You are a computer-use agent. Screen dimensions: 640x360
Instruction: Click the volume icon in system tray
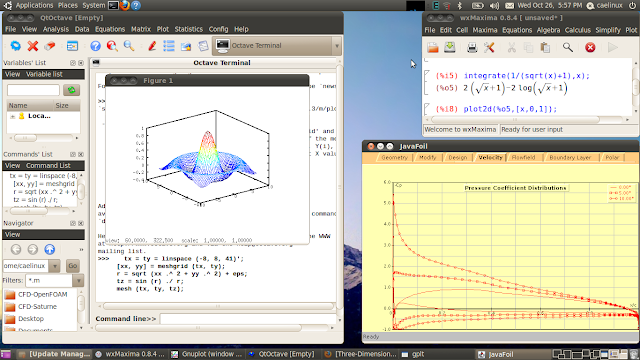[494, 5]
